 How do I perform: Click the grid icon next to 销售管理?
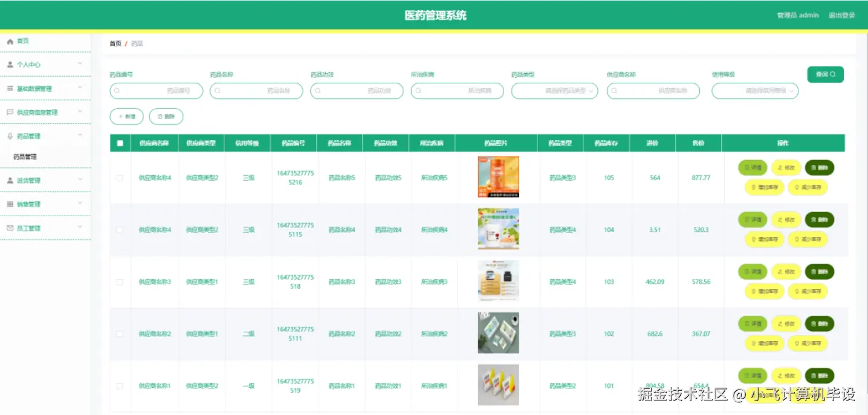tap(10, 204)
